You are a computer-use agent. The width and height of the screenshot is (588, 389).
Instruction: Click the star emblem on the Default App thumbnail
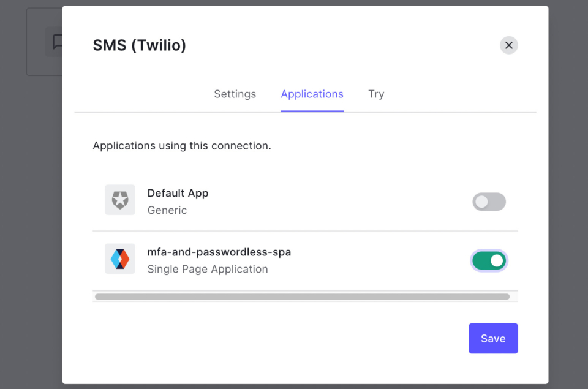pos(120,200)
